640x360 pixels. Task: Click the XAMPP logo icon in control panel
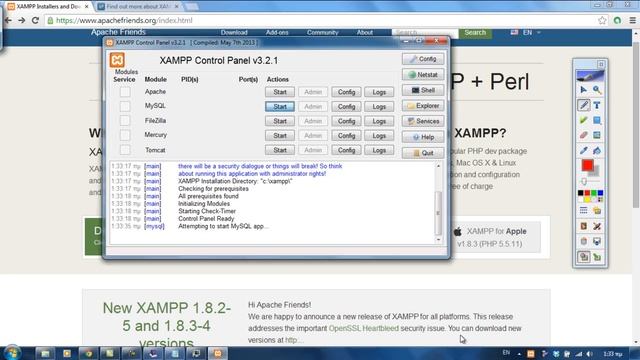point(117,60)
